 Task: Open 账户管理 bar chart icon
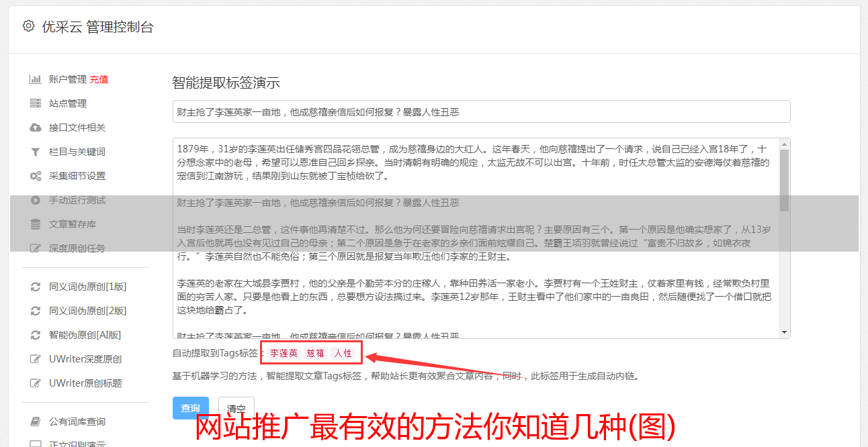pyautogui.click(x=36, y=79)
